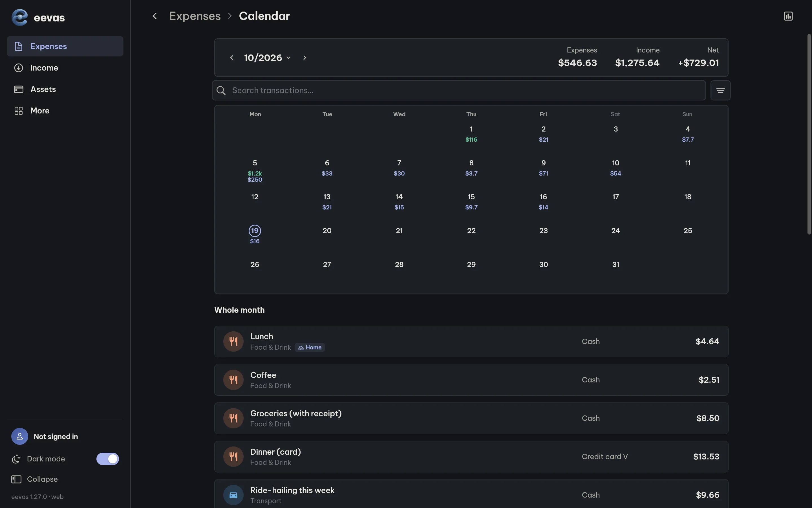Click the moon icon beside Dark mode
This screenshot has width=812, height=508.
(x=16, y=459)
